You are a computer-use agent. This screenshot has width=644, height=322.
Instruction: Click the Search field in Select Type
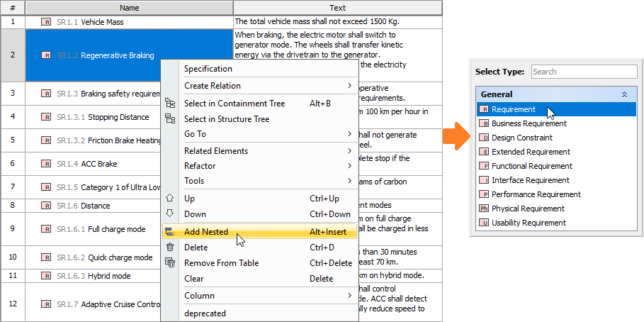pos(584,72)
